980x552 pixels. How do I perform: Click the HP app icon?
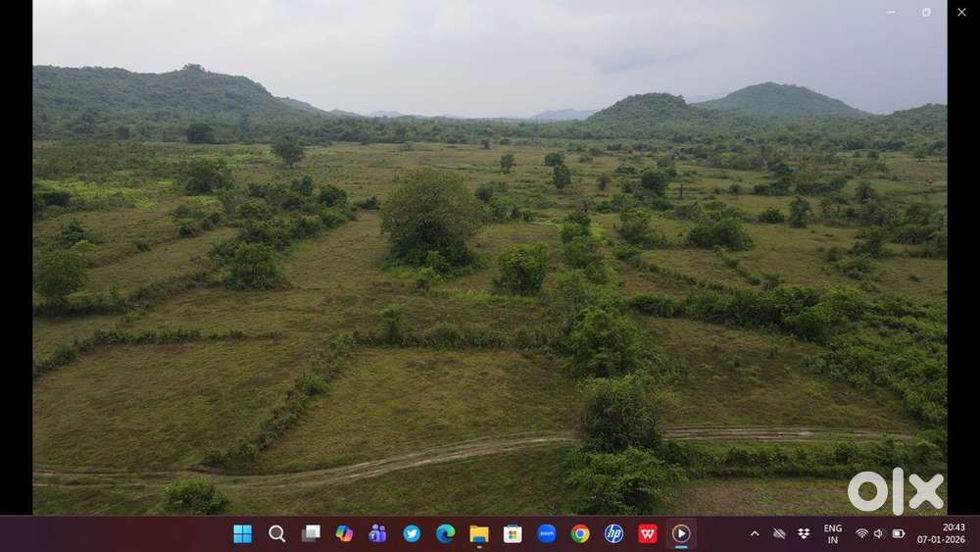[613, 533]
